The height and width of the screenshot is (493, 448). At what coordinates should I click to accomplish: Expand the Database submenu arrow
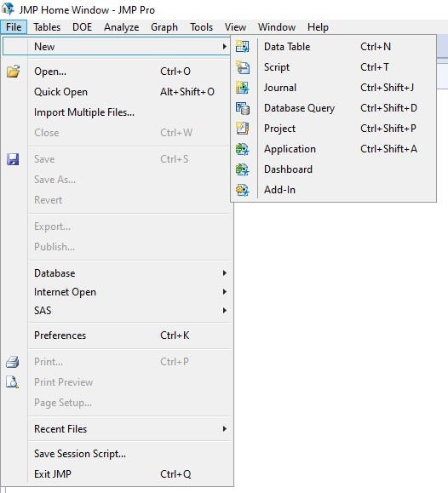224,273
